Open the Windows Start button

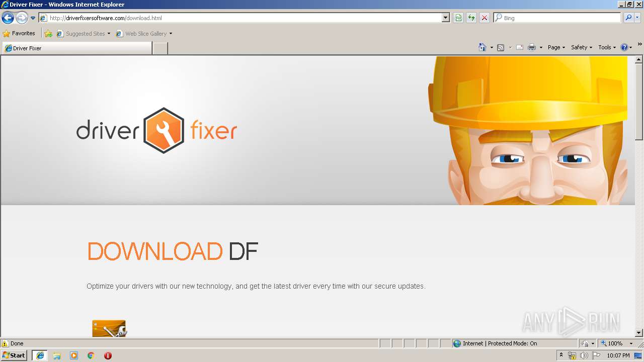click(14, 355)
